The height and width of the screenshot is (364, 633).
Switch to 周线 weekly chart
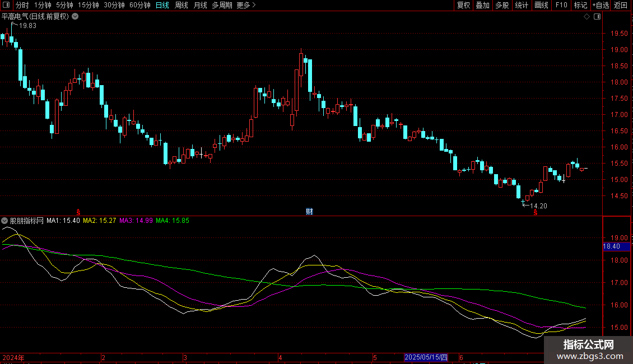click(x=181, y=5)
